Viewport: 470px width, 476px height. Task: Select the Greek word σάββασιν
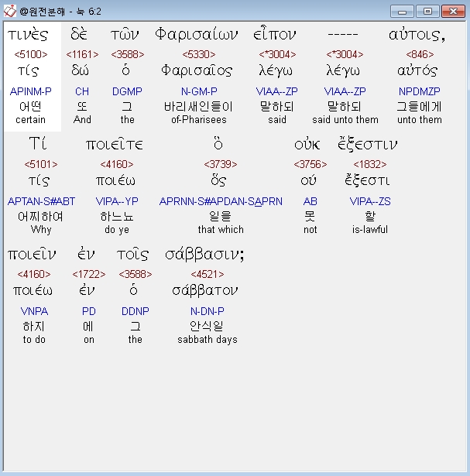pyautogui.click(x=204, y=255)
